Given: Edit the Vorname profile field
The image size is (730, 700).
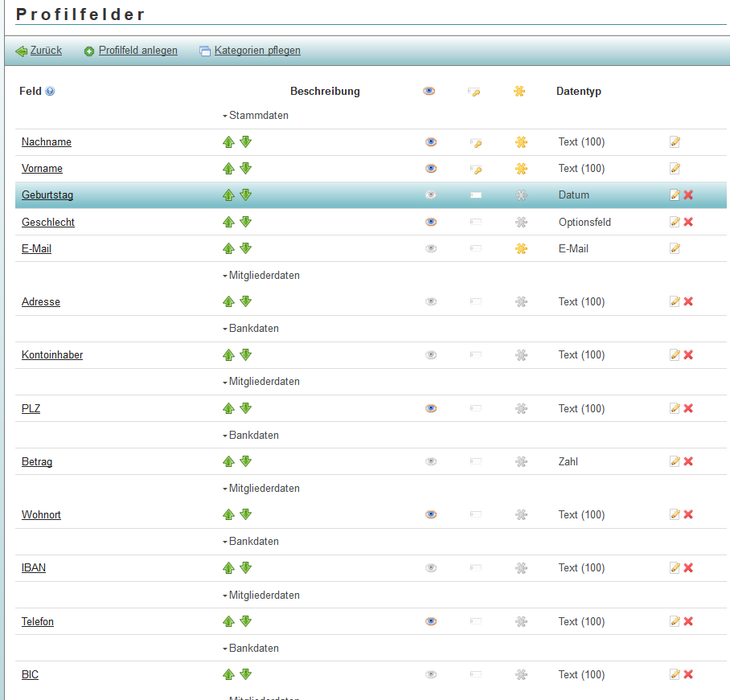Looking at the screenshot, I should 675,169.
